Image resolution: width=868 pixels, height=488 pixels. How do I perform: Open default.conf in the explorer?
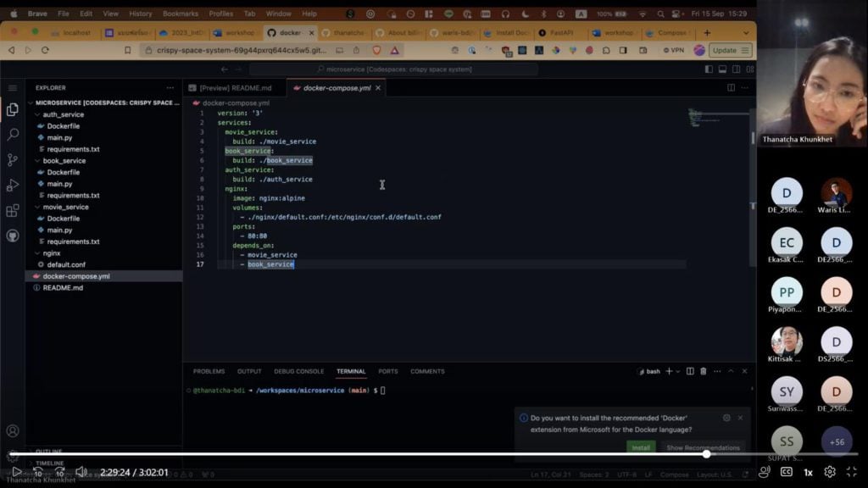tap(66, 264)
